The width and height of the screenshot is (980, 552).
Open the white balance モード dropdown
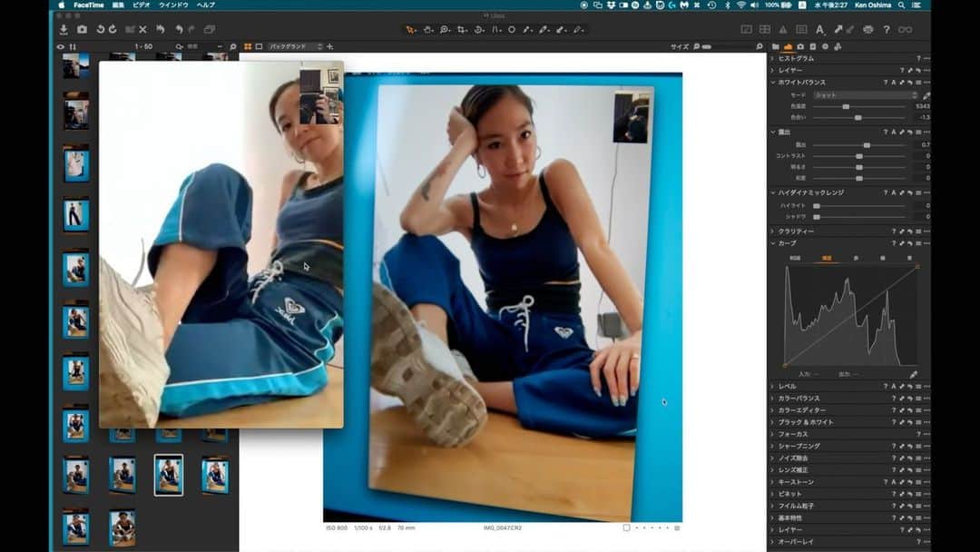[x=866, y=95]
